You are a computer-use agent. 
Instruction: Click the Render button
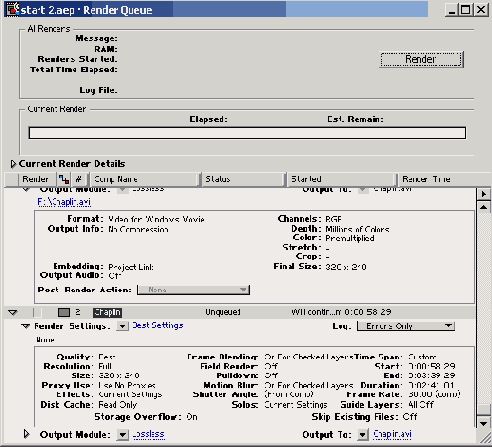(421, 59)
